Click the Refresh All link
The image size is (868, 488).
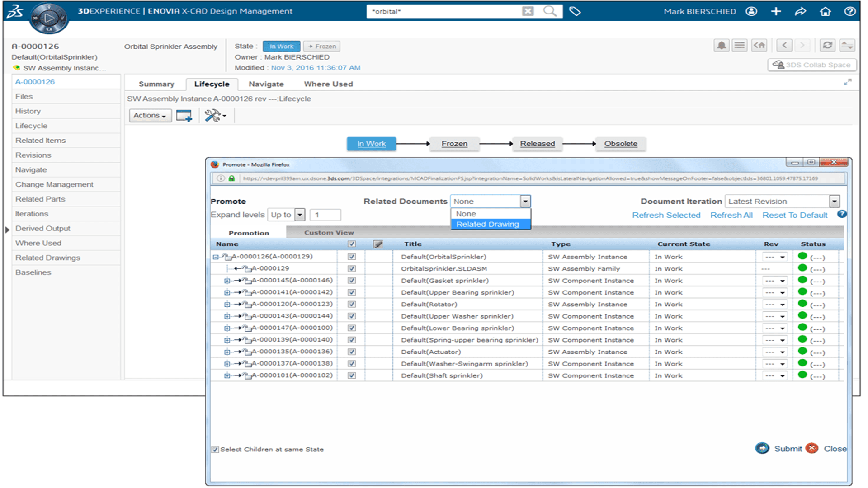point(731,216)
